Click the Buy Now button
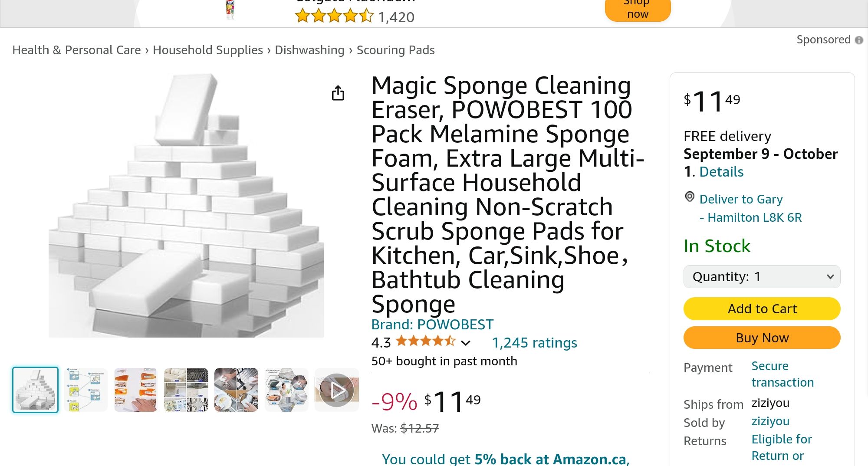This screenshot has width=868, height=466. tap(762, 338)
